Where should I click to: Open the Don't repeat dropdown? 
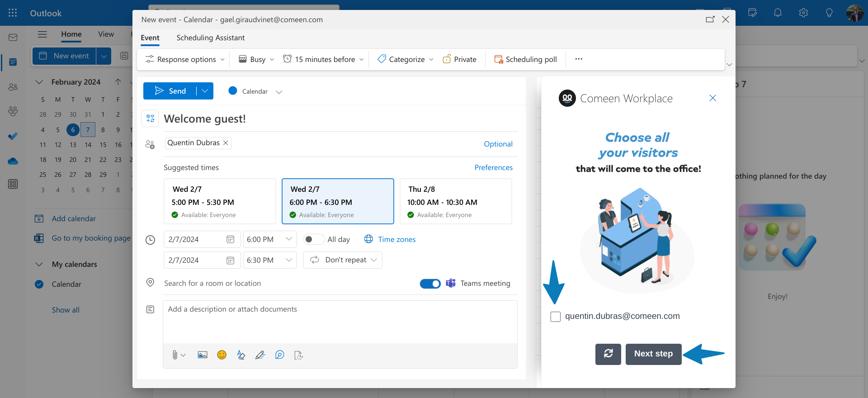point(343,260)
